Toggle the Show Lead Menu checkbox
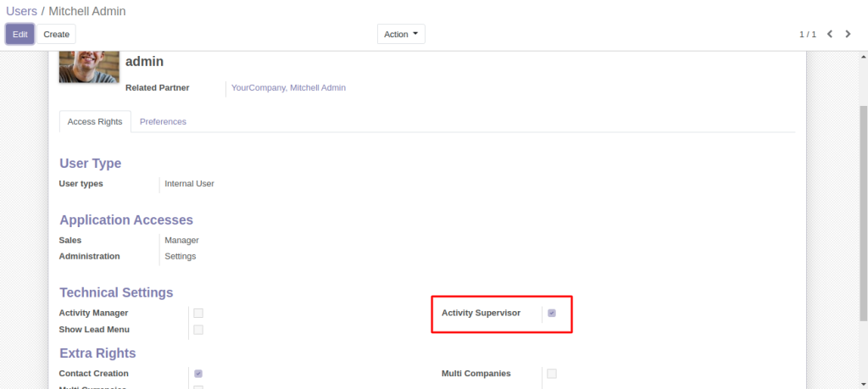 [x=198, y=330]
